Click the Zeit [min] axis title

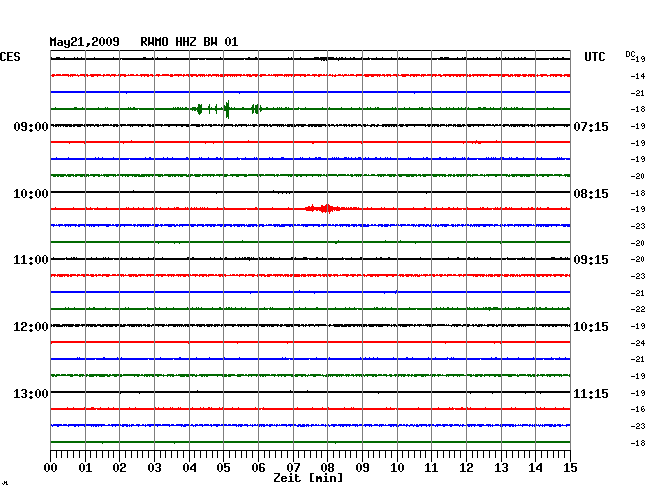308,478
